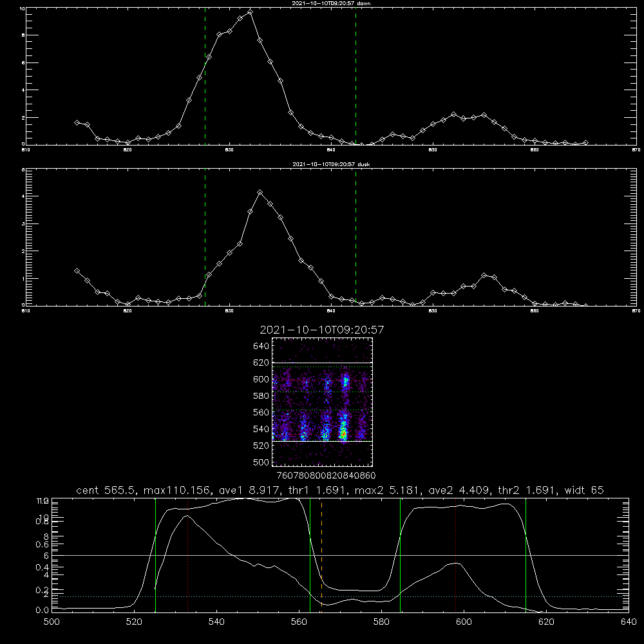Click the 'cent 565.5' value in stats header
This screenshot has height=644, width=644.
coord(106,490)
